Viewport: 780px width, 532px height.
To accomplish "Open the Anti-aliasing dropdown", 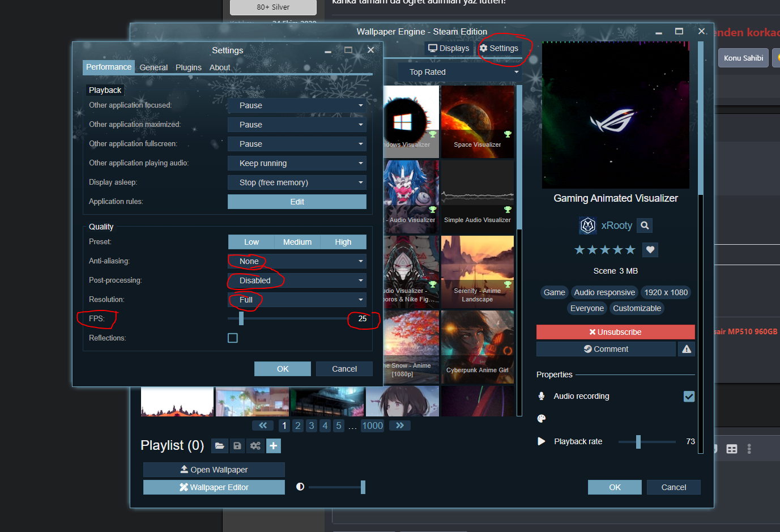I will point(297,261).
